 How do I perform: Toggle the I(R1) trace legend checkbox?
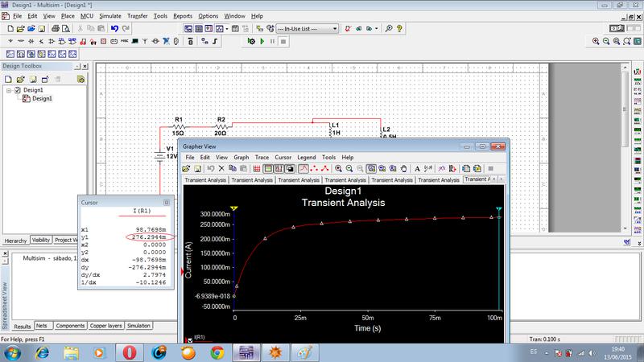(x=189, y=341)
